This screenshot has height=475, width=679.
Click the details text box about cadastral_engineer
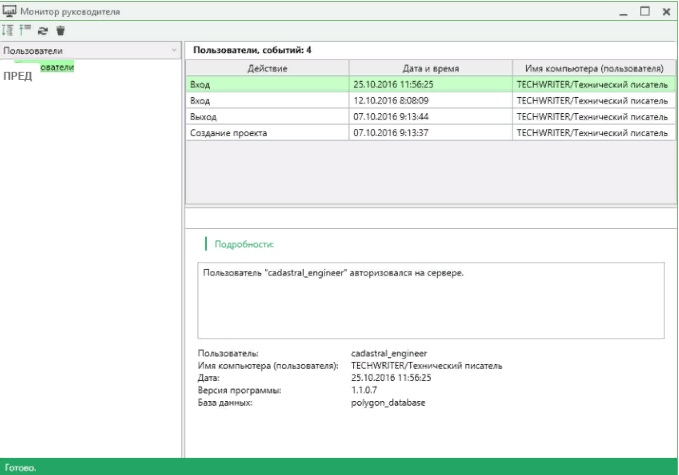(x=430, y=300)
